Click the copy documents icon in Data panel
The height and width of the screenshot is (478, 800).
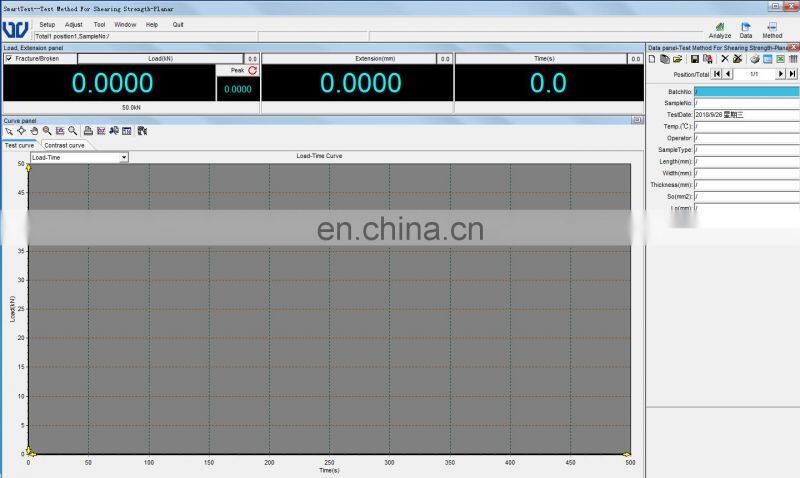pos(665,59)
